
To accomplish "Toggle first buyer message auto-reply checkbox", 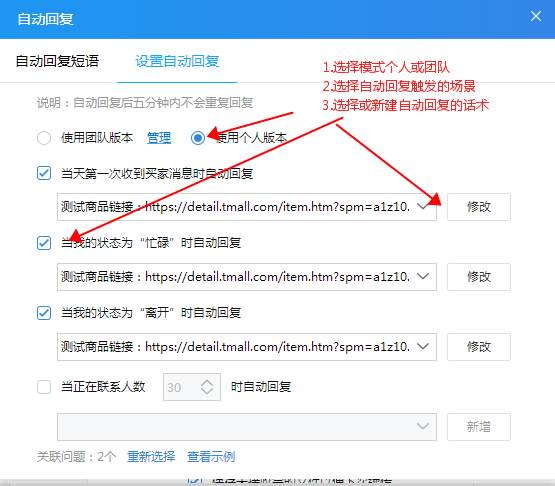I will pos(44,173).
